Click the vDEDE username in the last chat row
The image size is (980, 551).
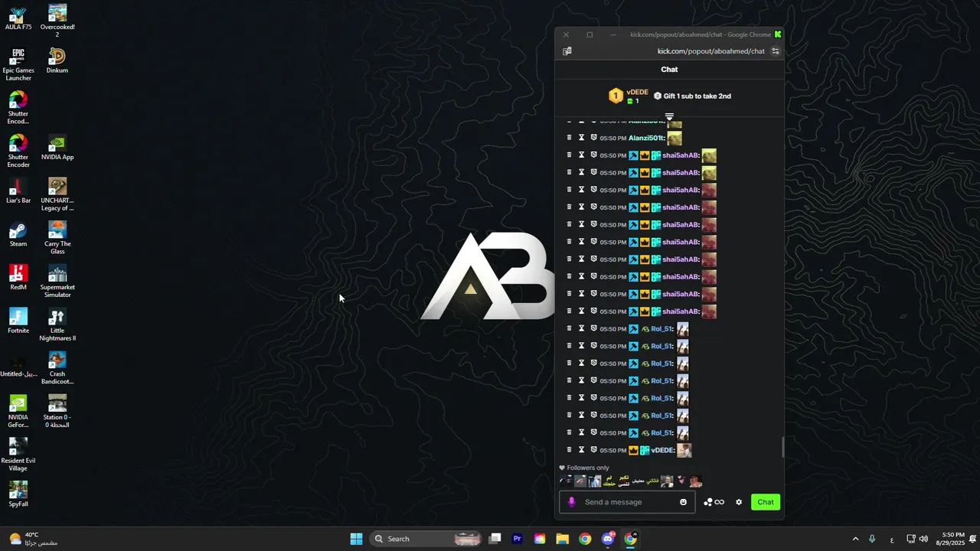click(x=663, y=451)
